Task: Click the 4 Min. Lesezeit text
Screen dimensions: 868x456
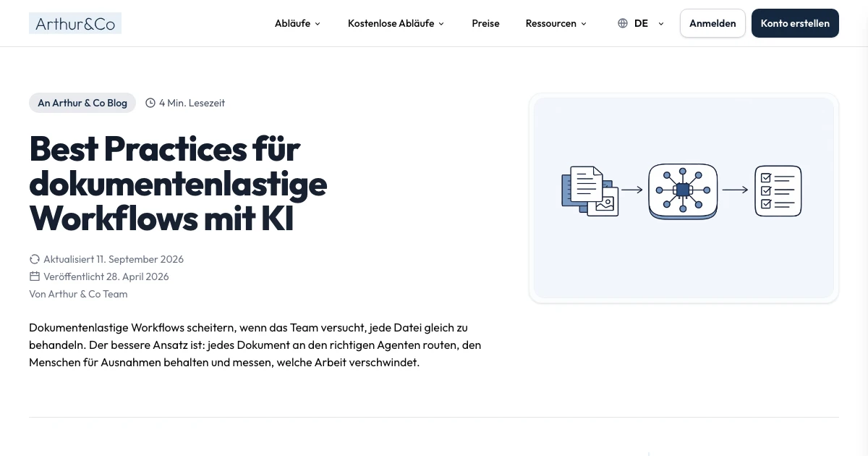Action: [x=192, y=103]
